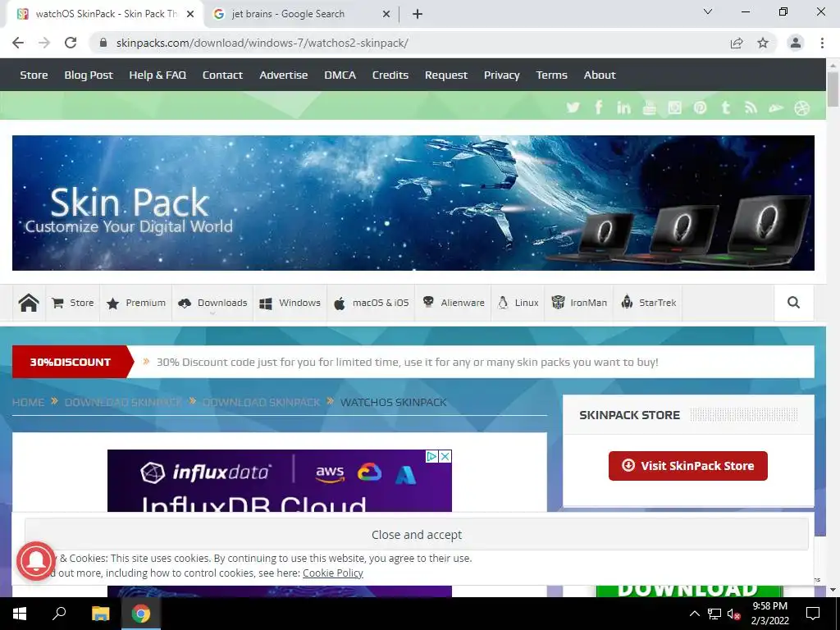Image resolution: width=840 pixels, height=630 pixels.
Task: Open the Credits menu item
Action: pyautogui.click(x=390, y=75)
